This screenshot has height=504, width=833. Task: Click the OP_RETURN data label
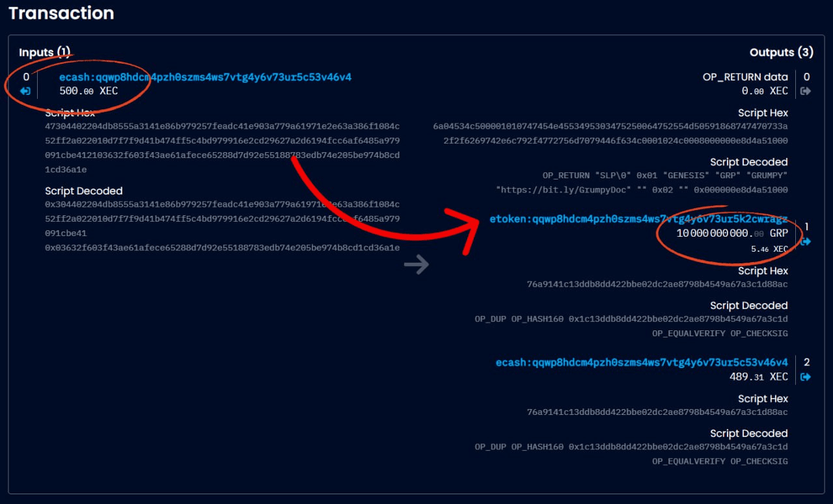click(x=744, y=77)
